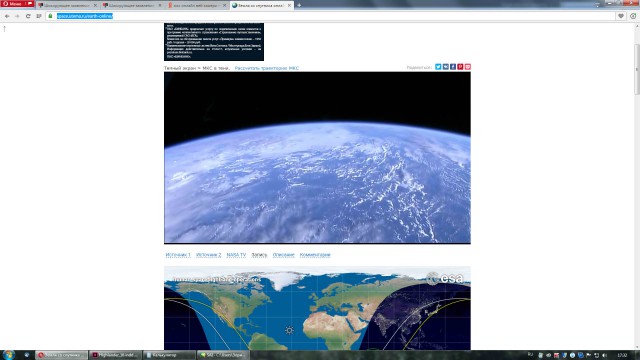Click the dark advertisement banner above the video
The height and width of the screenshot is (360, 640).
click(214, 42)
